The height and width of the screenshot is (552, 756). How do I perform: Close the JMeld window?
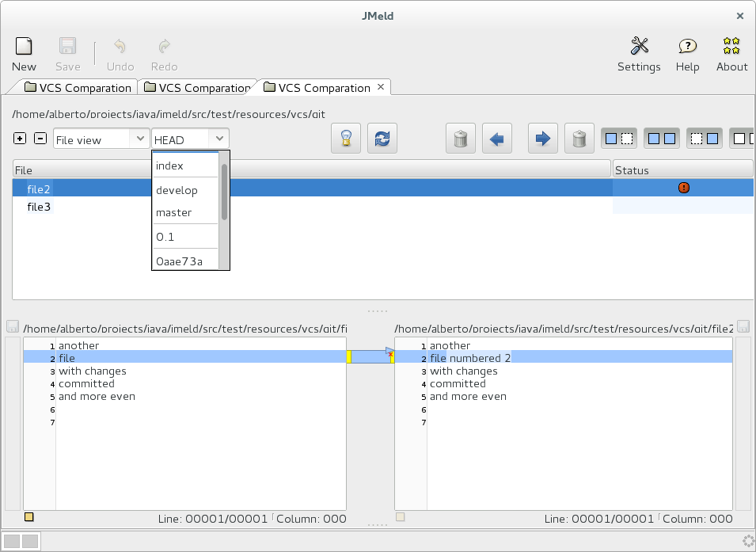point(740,16)
